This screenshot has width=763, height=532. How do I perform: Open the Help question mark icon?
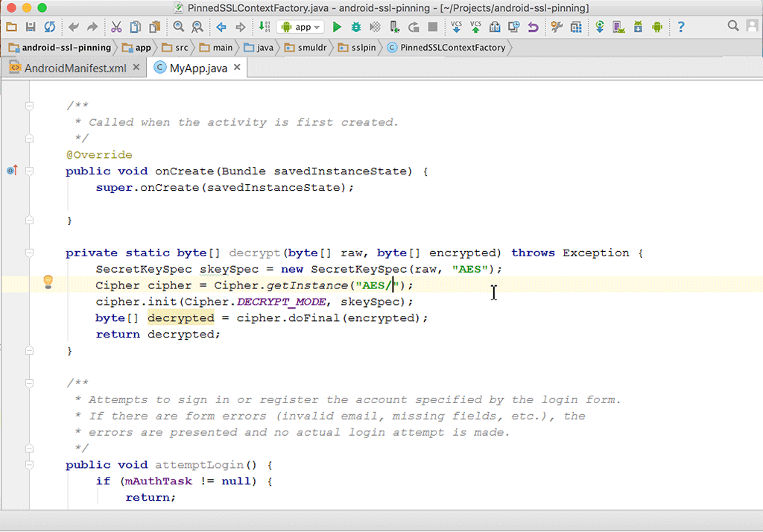[x=681, y=28]
